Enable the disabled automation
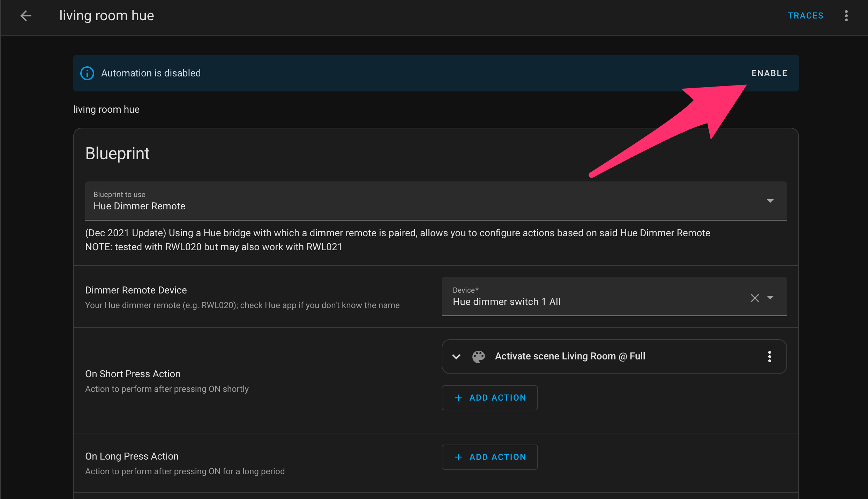Viewport: 868px width, 499px height. coord(769,73)
